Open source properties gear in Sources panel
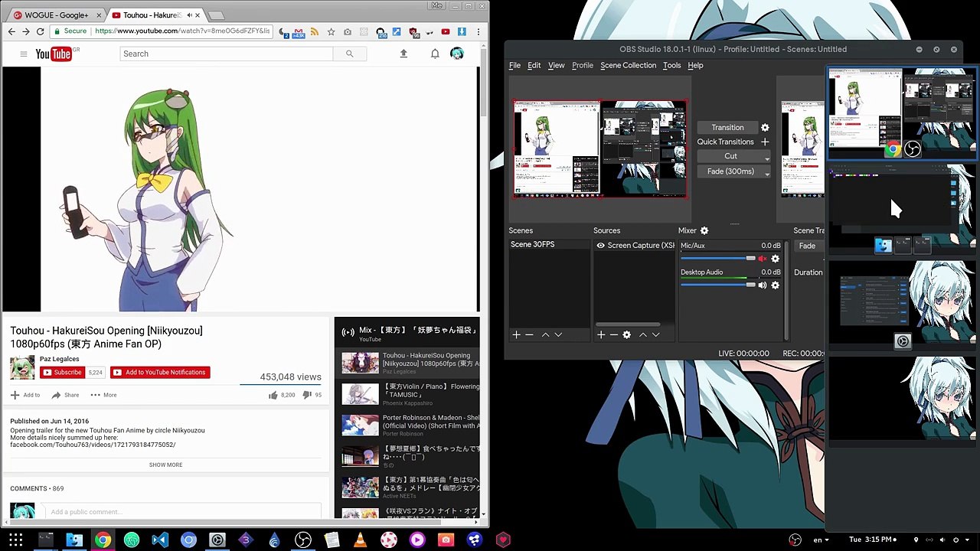The height and width of the screenshot is (551, 980). [626, 334]
